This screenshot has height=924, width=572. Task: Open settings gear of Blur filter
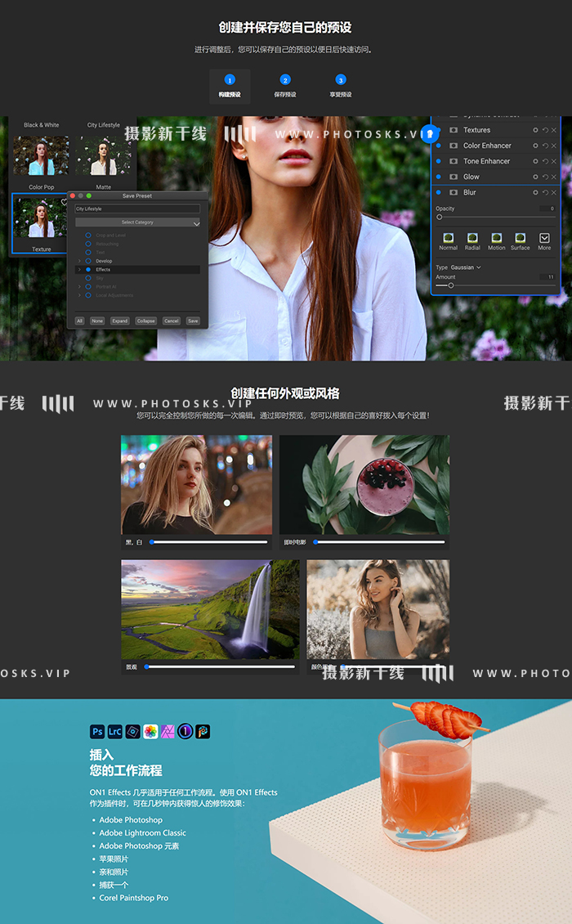(x=535, y=193)
